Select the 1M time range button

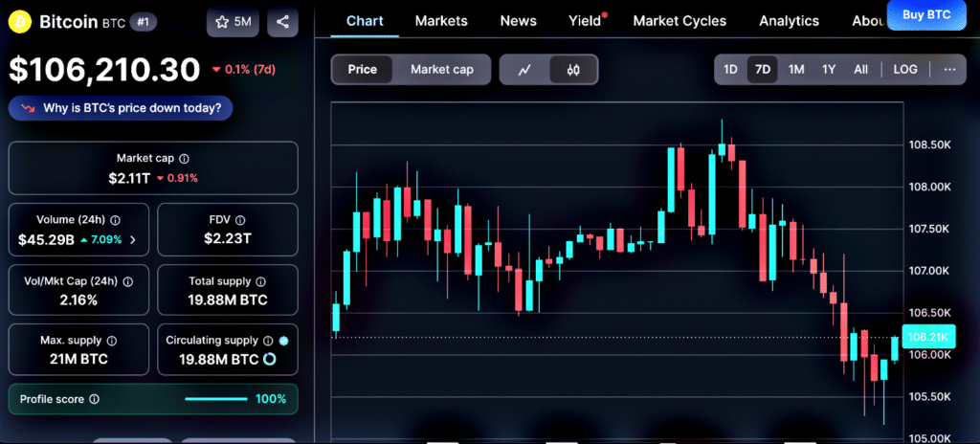[x=795, y=70]
